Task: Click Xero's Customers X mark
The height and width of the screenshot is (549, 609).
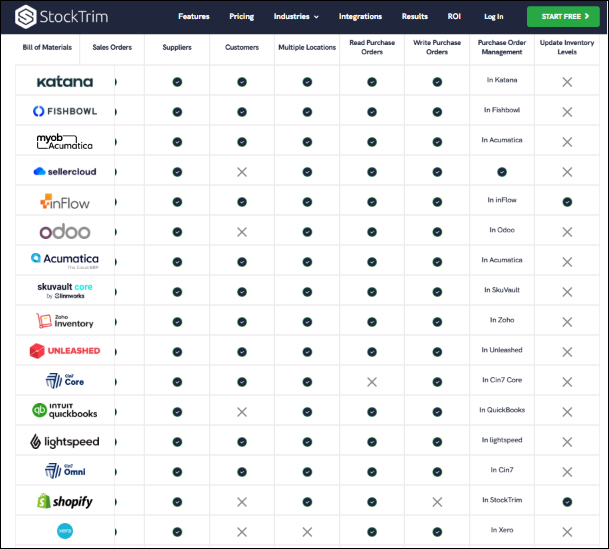Action: [x=242, y=532]
